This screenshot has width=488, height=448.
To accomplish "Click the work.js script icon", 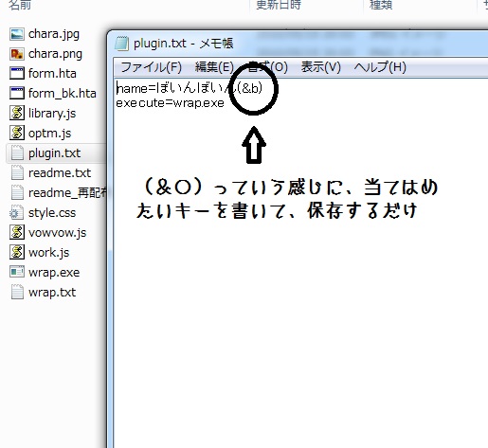I will click(17, 253).
